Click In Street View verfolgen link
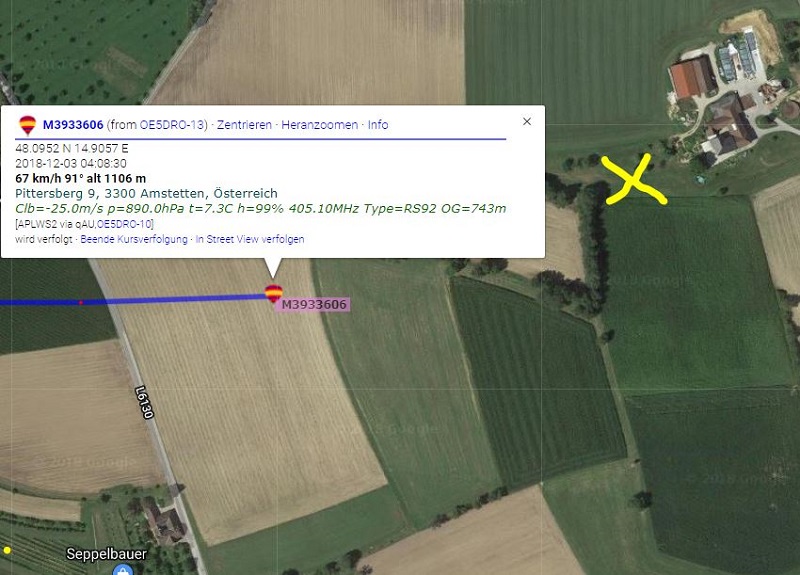The image size is (800, 575). [250, 239]
